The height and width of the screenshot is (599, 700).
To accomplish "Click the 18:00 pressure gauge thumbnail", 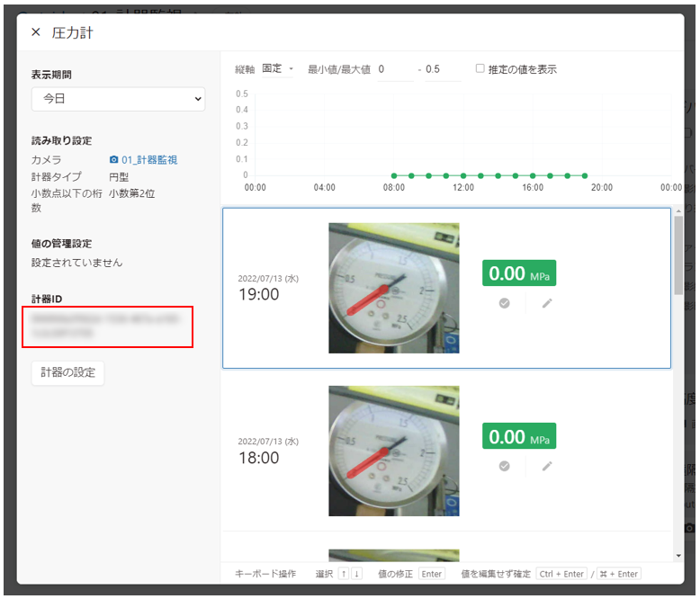I will tap(394, 451).
